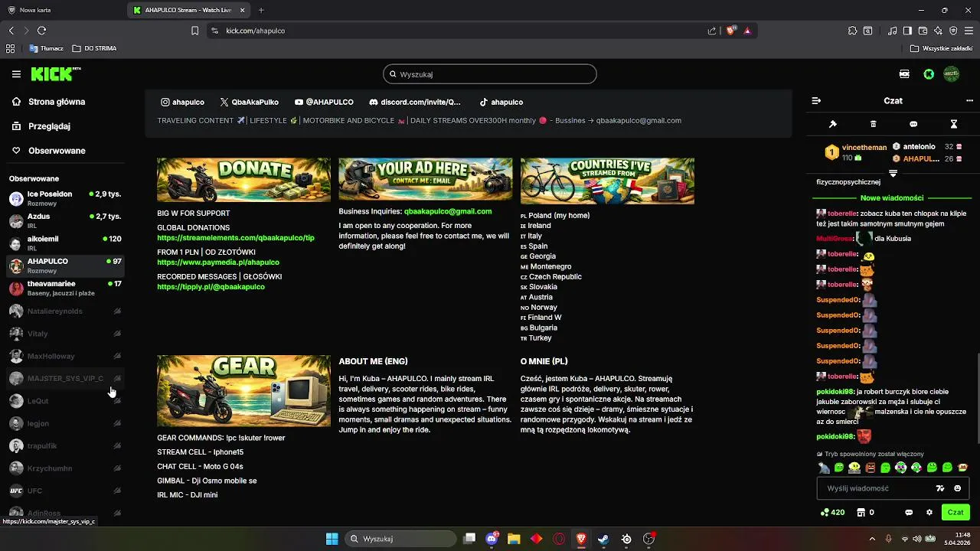Open the Brave VPN shield icon

click(x=953, y=31)
